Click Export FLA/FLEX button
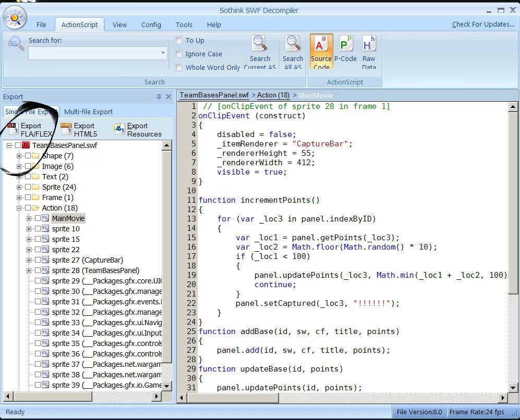The width and height of the screenshot is (520, 420). 30,130
